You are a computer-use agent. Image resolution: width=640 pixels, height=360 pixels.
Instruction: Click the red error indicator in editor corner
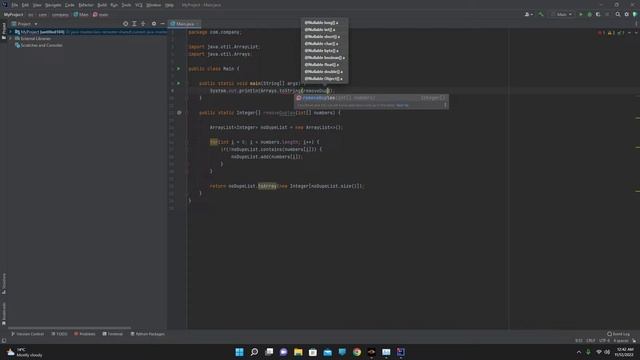click(602, 33)
